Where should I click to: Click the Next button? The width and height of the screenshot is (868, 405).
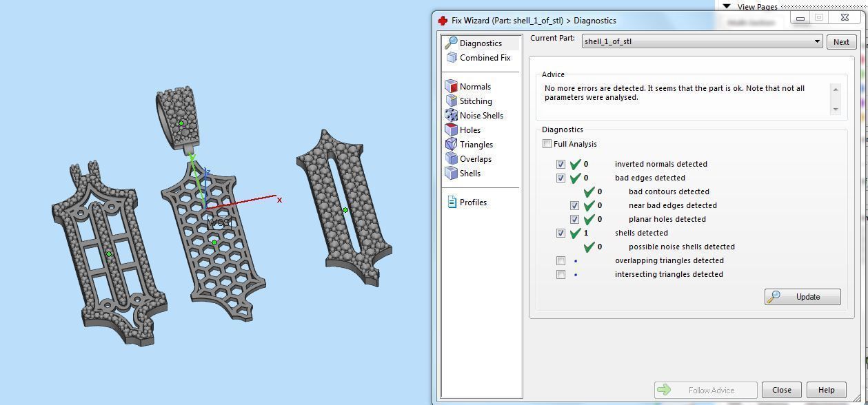tap(841, 42)
